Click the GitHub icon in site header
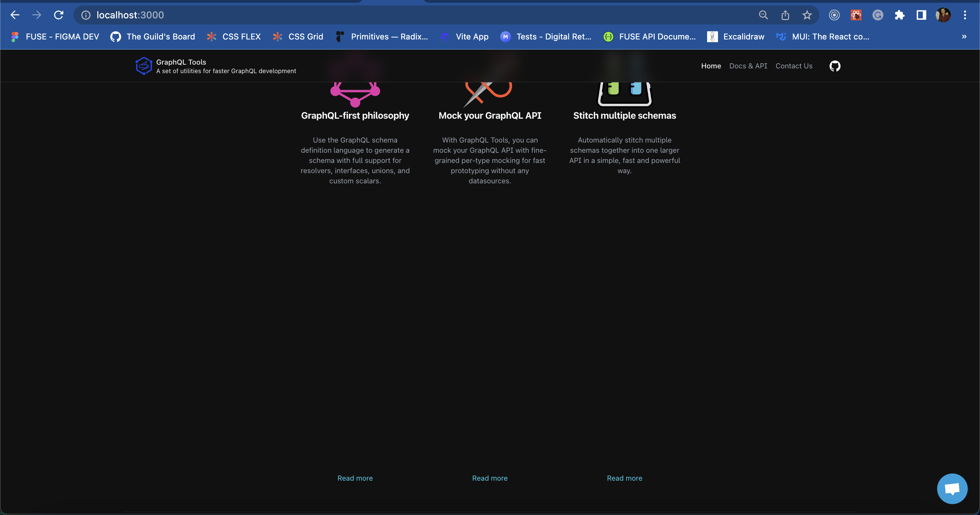Viewport: 980px width, 515px height. click(835, 66)
